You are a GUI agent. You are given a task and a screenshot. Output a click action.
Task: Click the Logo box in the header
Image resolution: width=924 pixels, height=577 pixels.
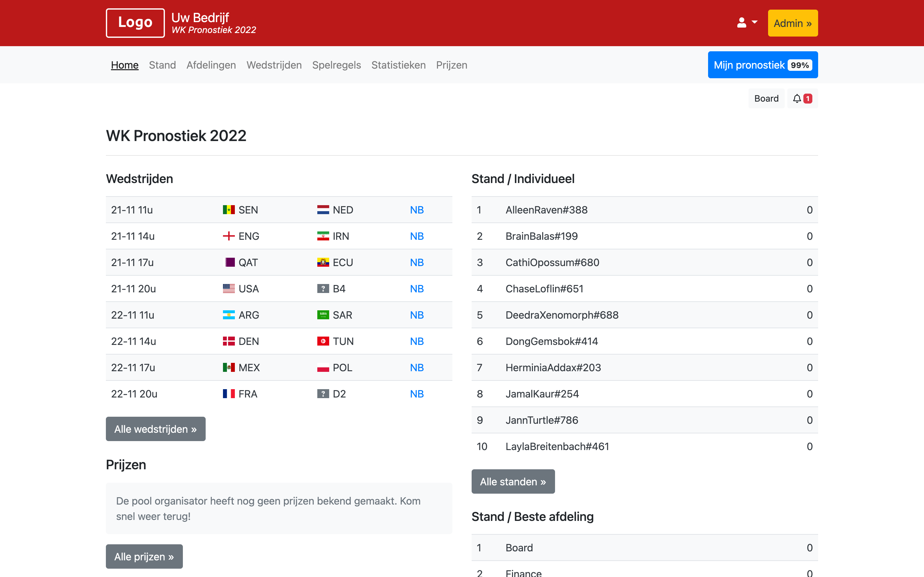click(x=135, y=23)
